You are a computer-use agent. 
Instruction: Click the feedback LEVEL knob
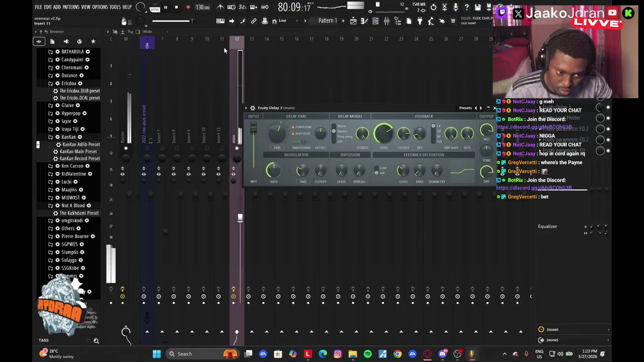click(x=383, y=134)
